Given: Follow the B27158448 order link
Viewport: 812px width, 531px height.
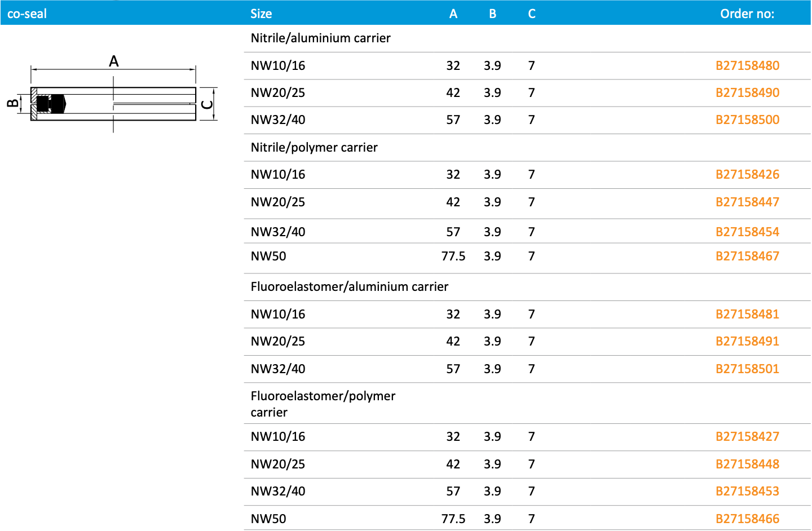Looking at the screenshot, I should [x=747, y=464].
